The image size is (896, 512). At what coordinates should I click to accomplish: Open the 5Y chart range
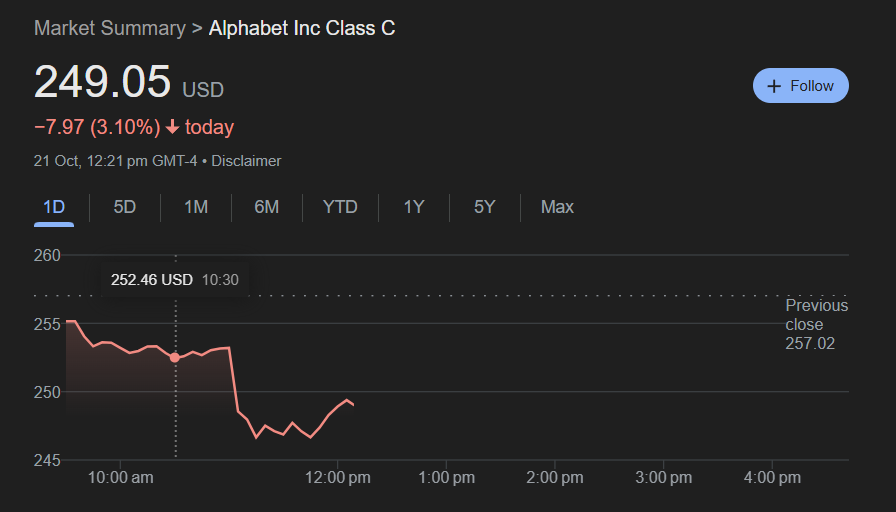pos(485,207)
